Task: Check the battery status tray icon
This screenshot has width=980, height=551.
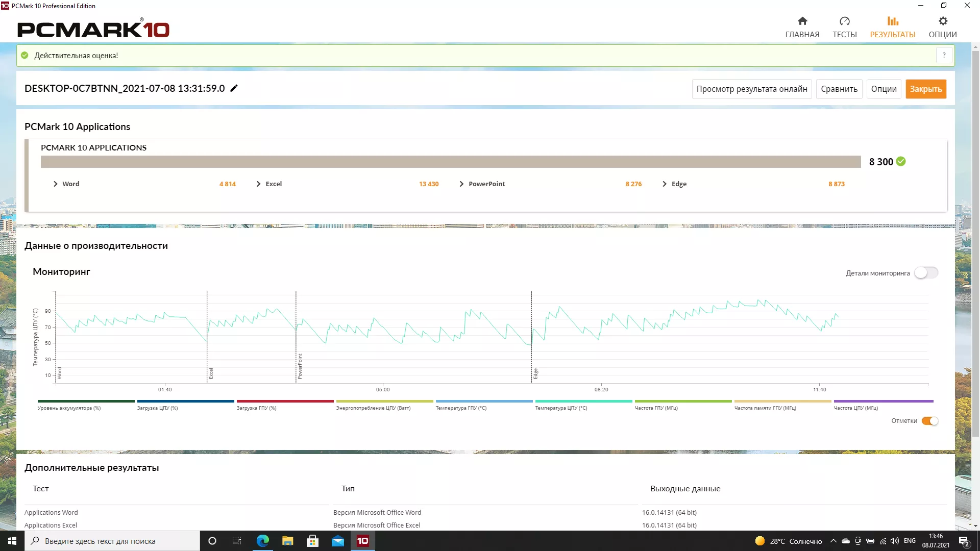Action: pos(870,541)
